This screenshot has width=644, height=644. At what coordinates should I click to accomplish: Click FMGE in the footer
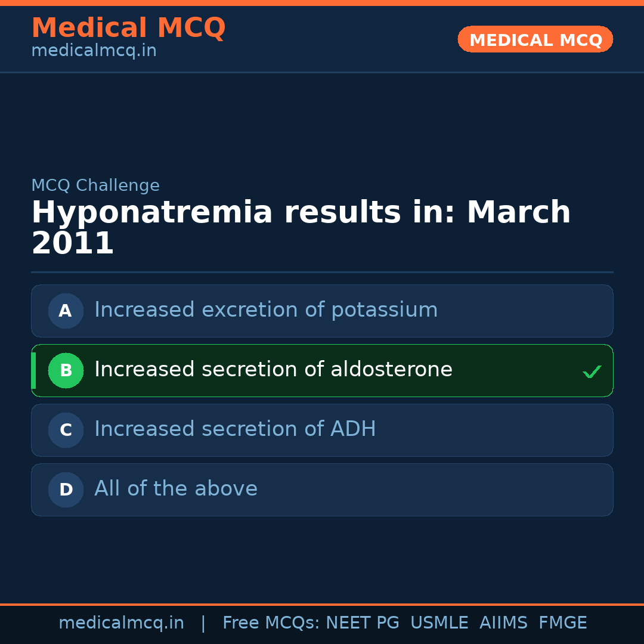[562, 623]
